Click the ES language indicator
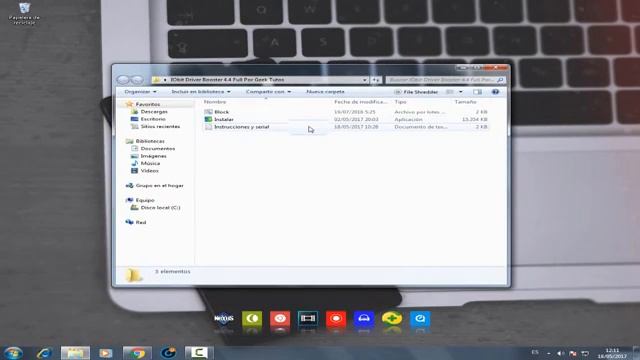The width and height of the screenshot is (640, 360). (x=535, y=352)
